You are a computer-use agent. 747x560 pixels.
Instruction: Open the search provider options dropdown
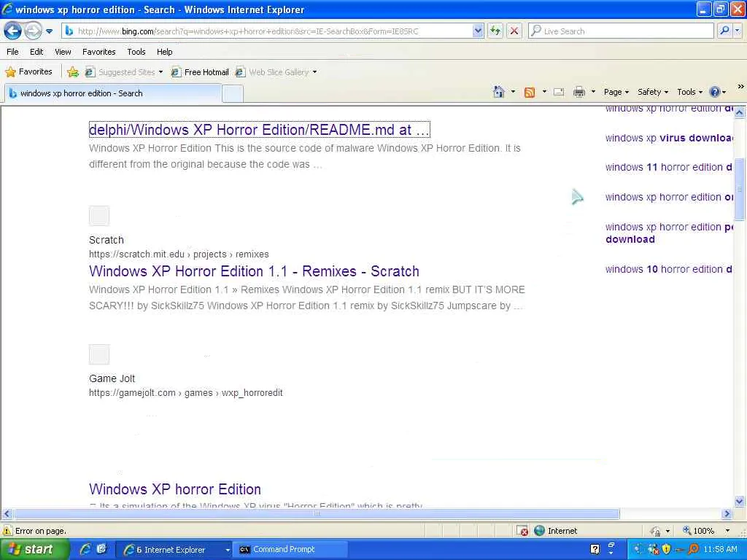coord(738,31)
